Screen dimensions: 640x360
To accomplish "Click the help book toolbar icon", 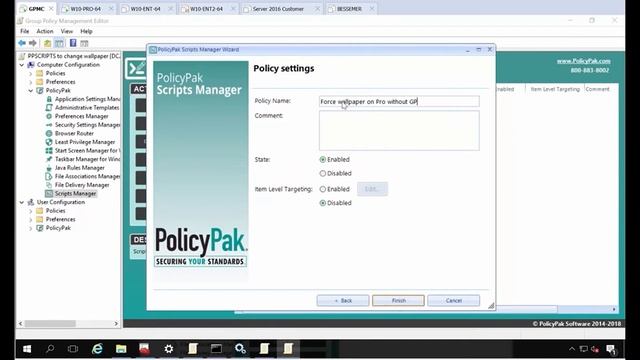I will coord(73,43).
